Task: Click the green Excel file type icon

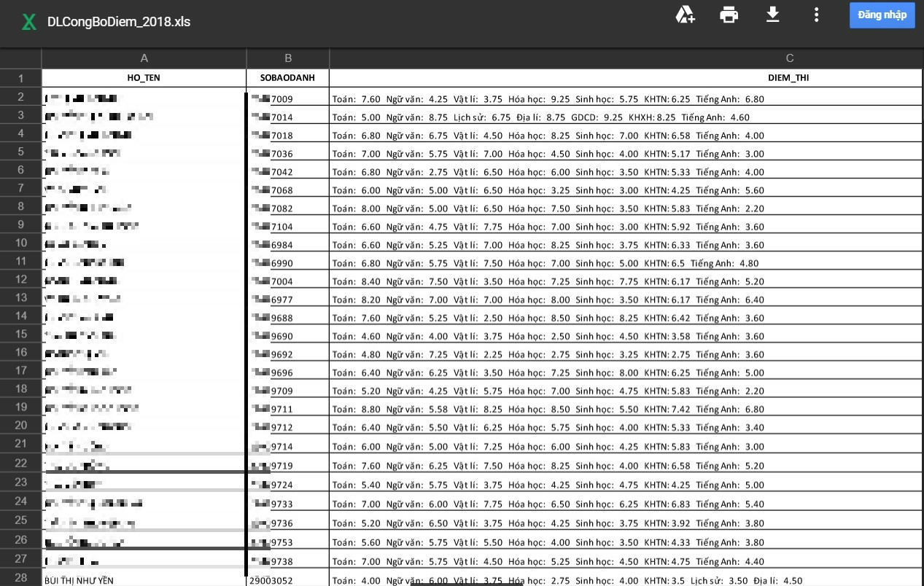Action: tap(29, 22)
